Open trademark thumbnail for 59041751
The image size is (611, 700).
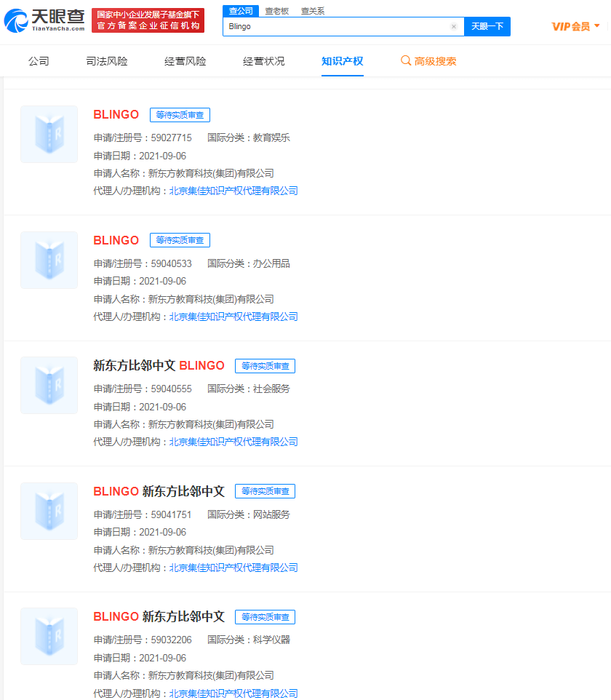(49, 511)
